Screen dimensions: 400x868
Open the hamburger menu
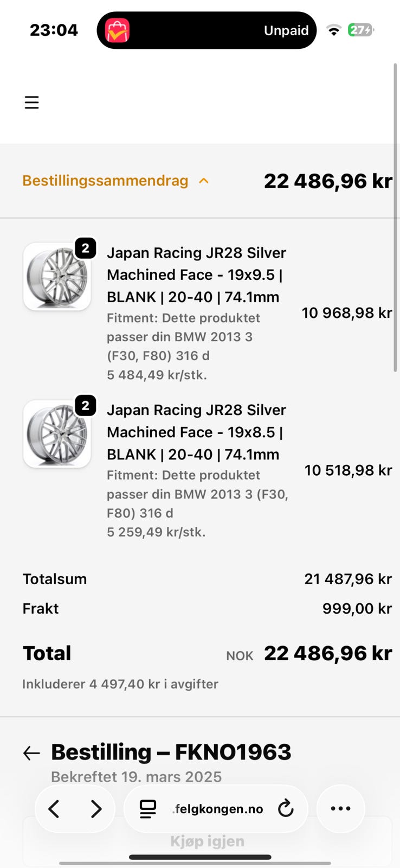click(x=32, y=103)
